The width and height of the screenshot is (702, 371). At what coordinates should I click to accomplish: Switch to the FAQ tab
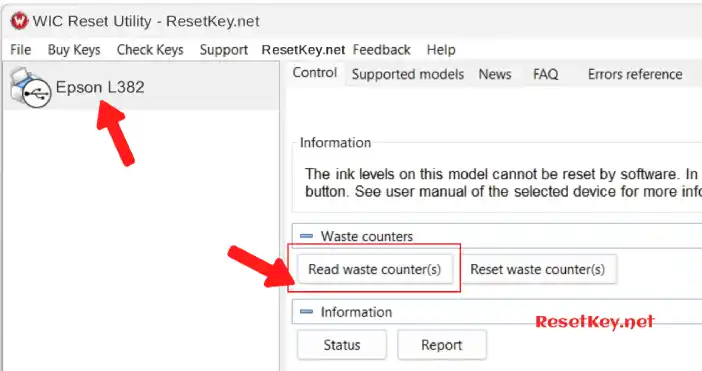[x=545, y=74]
